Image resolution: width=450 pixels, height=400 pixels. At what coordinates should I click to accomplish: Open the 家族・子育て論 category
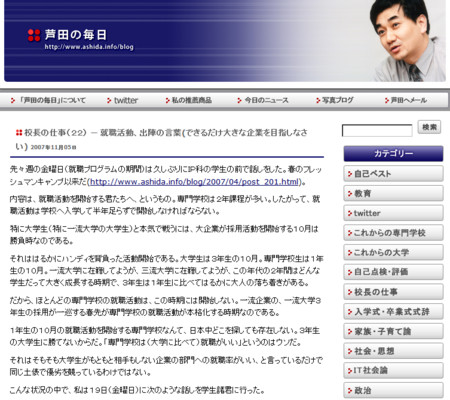point(393,331)
